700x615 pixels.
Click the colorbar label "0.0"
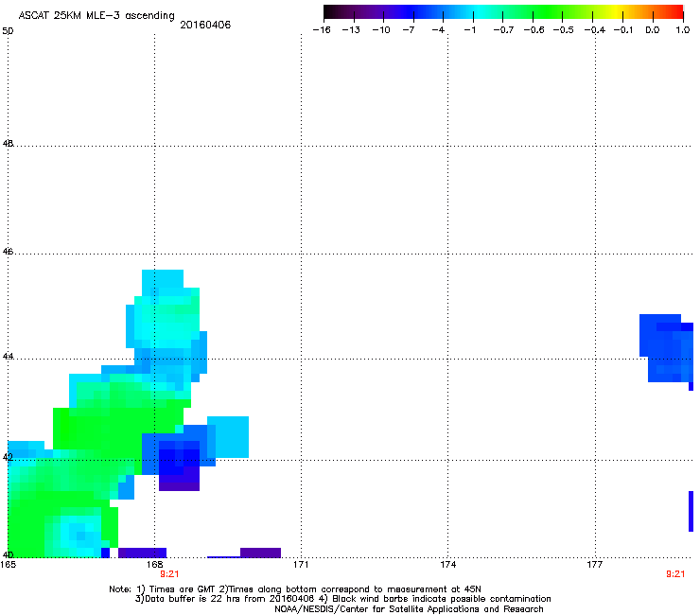[653, 30]
